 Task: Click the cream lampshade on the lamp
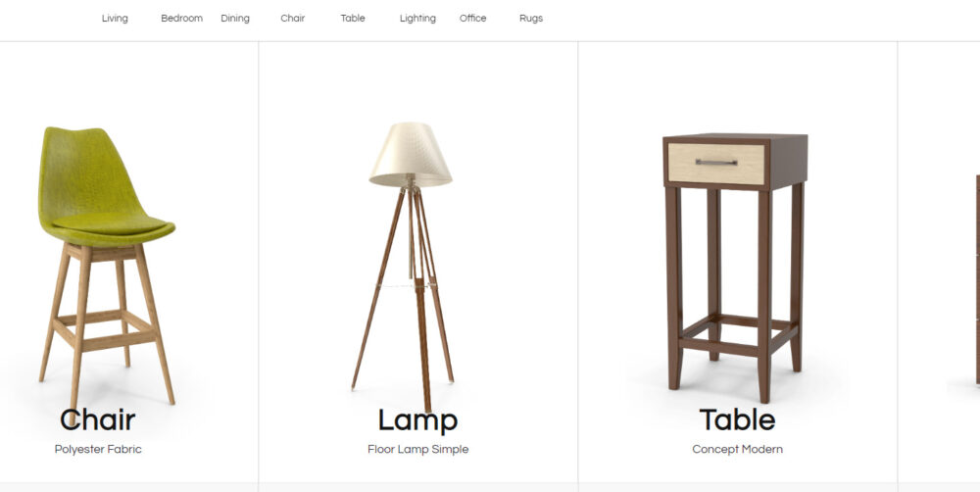410,155
